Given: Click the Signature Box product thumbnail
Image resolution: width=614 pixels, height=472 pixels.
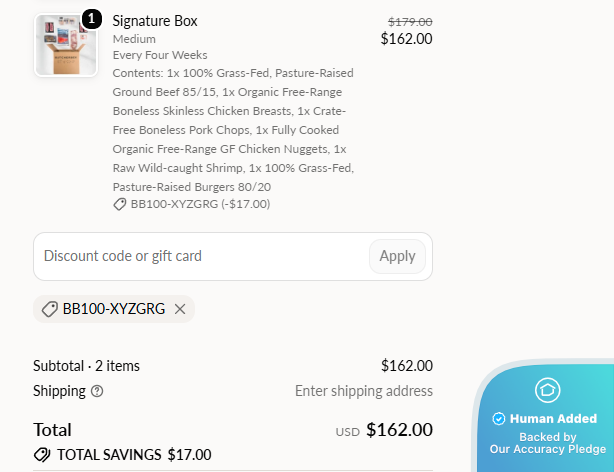Looking at the screenshot, I should [x=66, y=45].
